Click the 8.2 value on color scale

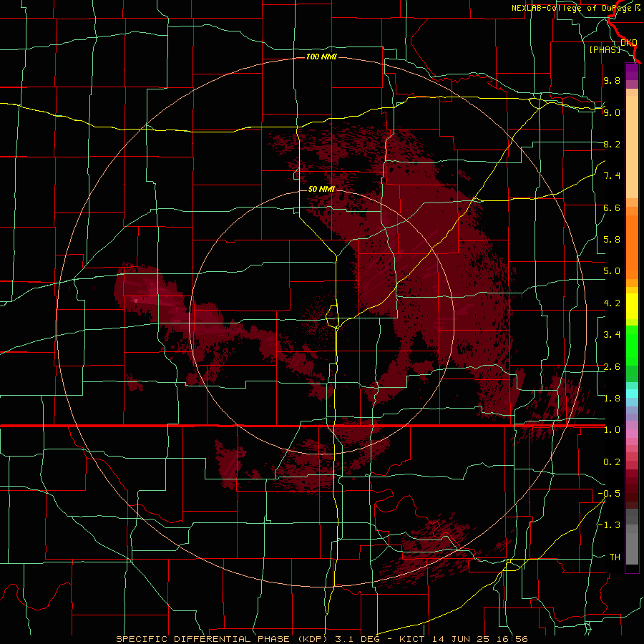coord(612,144)
